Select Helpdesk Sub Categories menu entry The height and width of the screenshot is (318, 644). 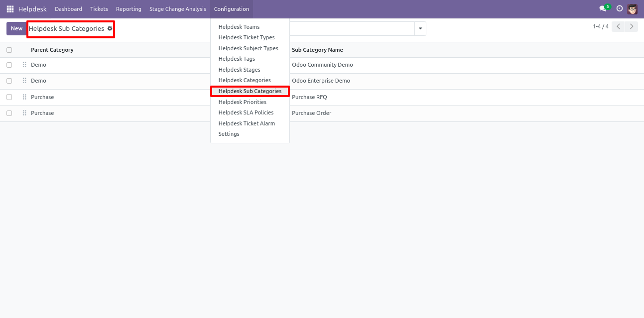[x=250, y=91]
